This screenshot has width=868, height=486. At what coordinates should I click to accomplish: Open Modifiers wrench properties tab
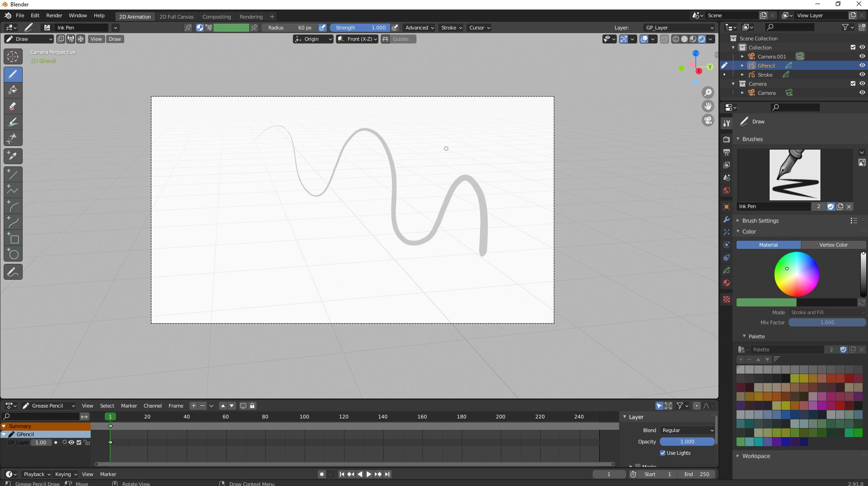[x=727, y=219]
